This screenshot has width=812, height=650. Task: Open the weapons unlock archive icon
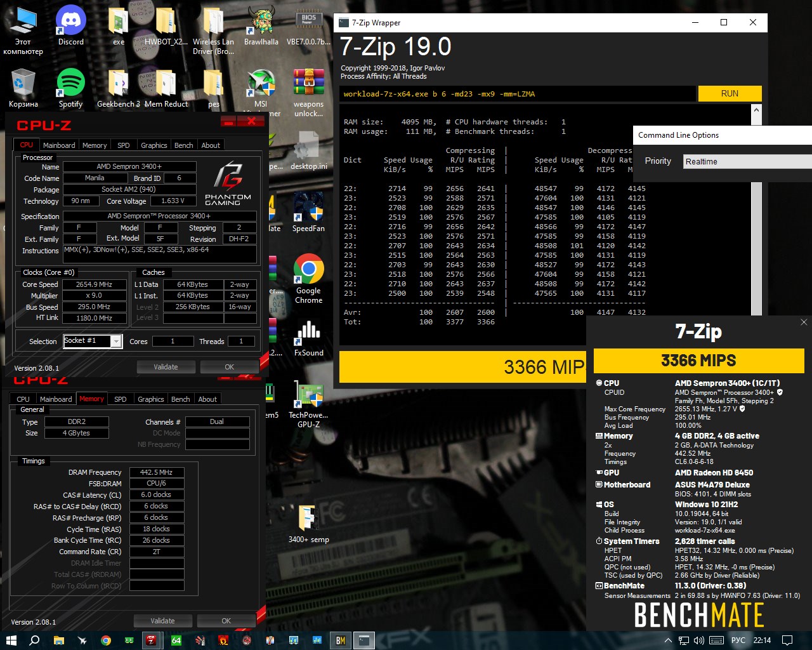pos(309,93)
